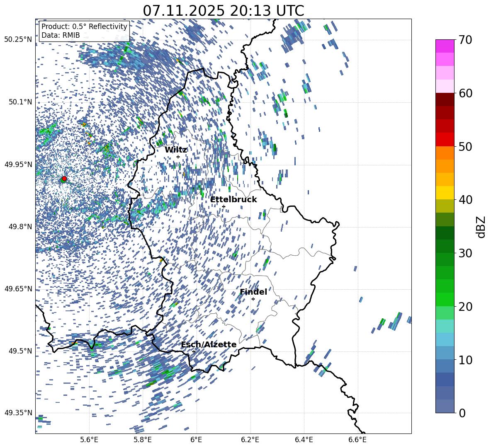491x448 pixels.
Task: Click the orange colorbar segment just below 50
Action: (445, 153)
